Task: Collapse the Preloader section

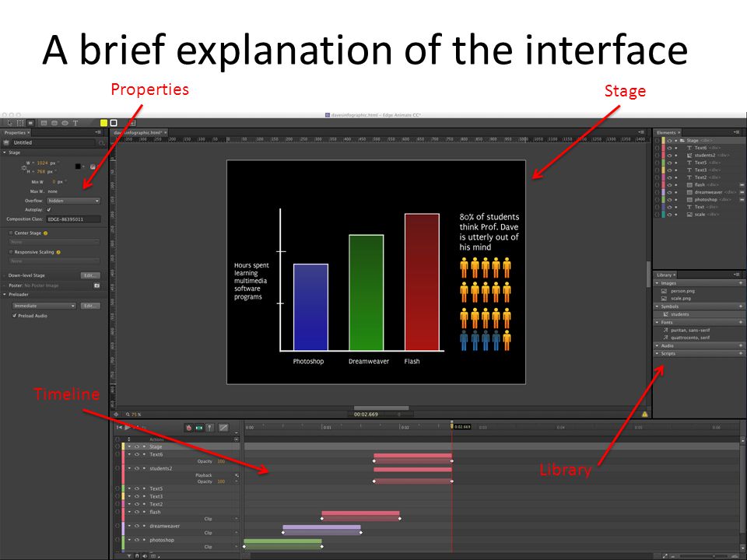Action: click(x=5, y=295)
